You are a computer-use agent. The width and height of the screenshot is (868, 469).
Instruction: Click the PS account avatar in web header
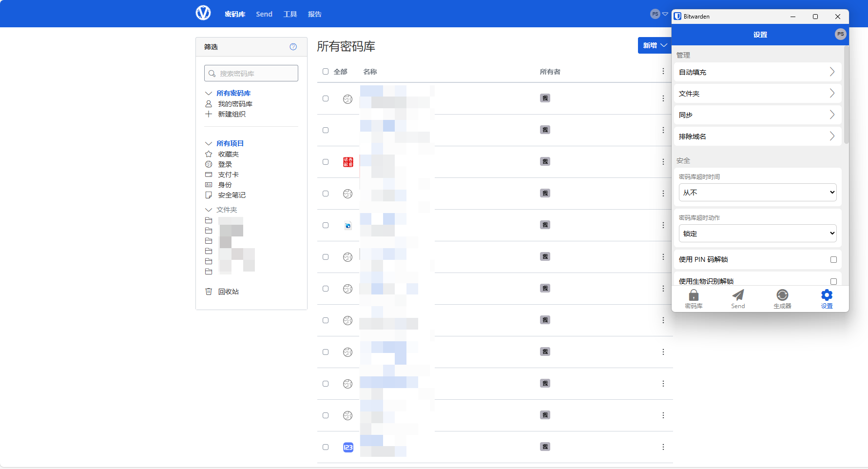point(655,14)
